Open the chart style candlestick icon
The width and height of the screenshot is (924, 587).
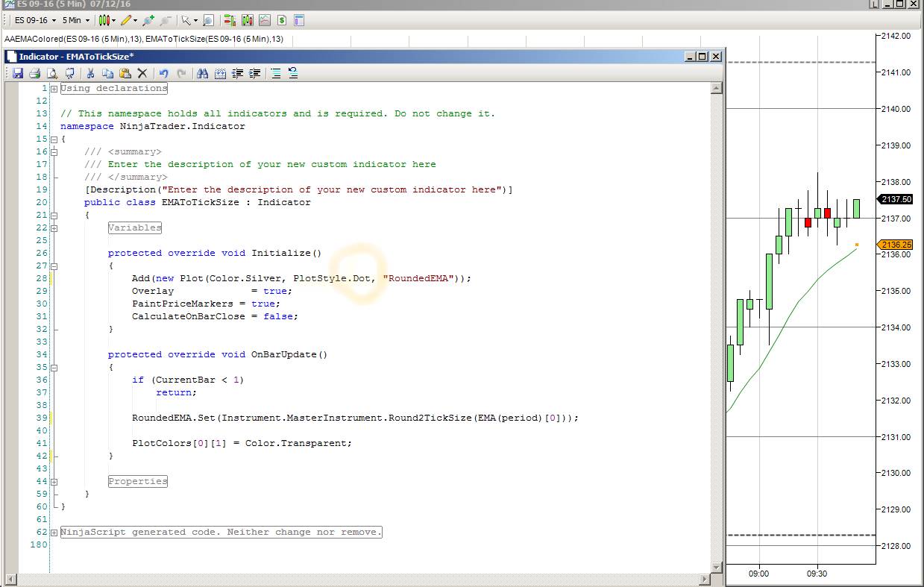pos(104,20)
